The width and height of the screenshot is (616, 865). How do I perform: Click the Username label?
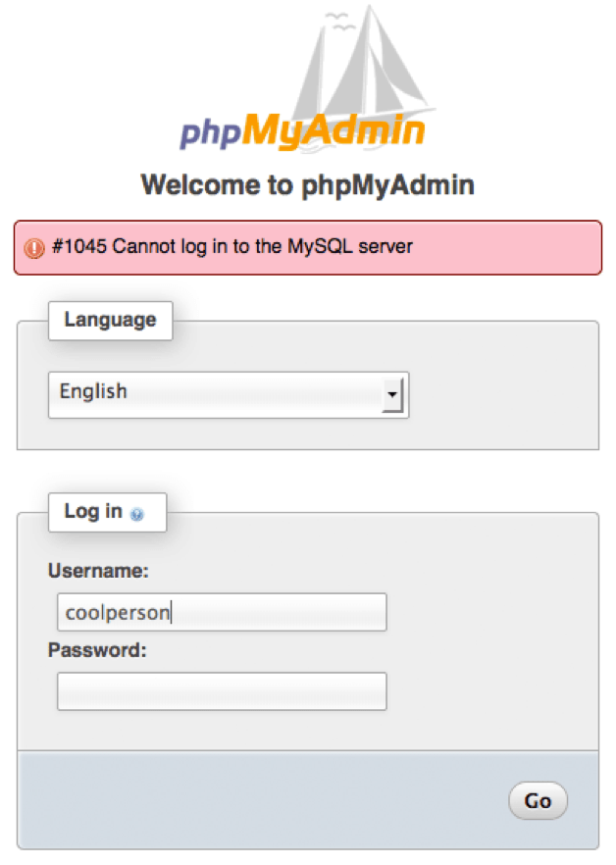[97, 571]
